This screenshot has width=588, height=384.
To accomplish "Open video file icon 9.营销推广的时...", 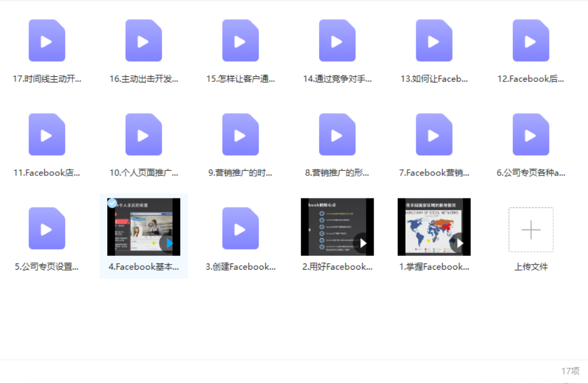I will point(240,135).
